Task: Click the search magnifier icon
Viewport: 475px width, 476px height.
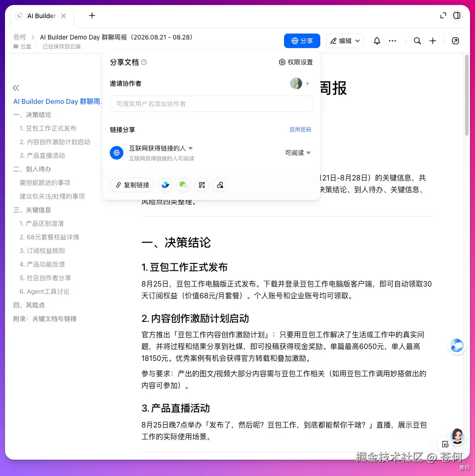Action: click(x=417, y=41)
